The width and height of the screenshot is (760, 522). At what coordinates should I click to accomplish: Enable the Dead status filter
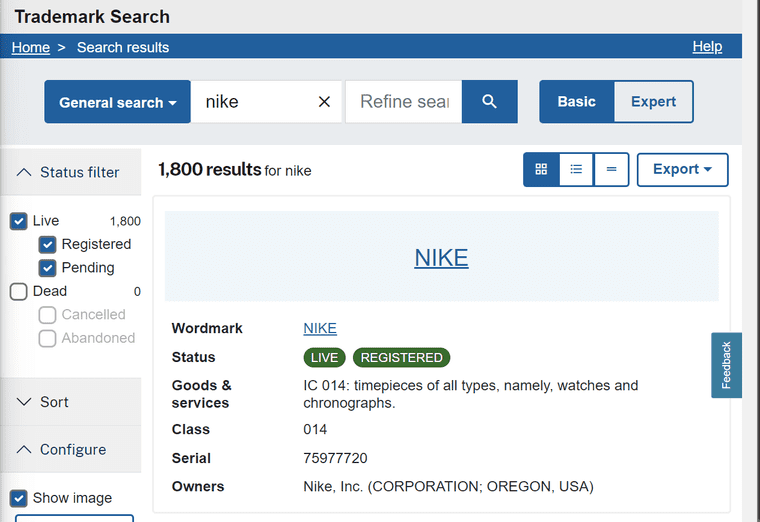coord(18,291)
